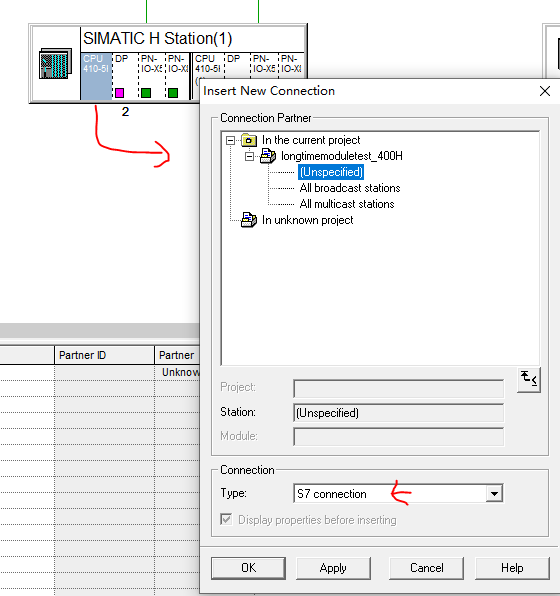Click the SIMATIC H Station(1) title

click(x=157, y=38)
